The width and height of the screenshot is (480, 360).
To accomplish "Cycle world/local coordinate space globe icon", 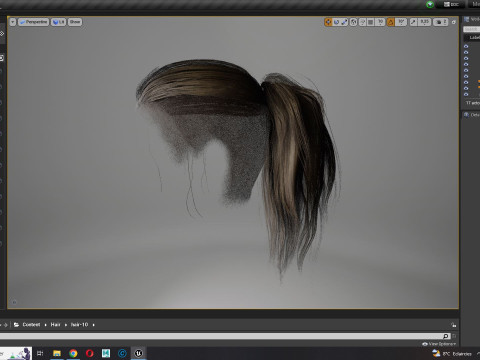I will [353, 22].
